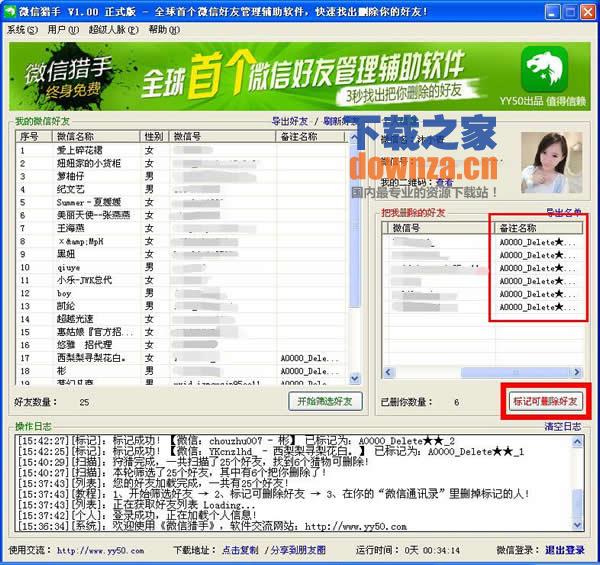Open the 系统(S) menu
The image size is (600, 565).
(22, 30)
